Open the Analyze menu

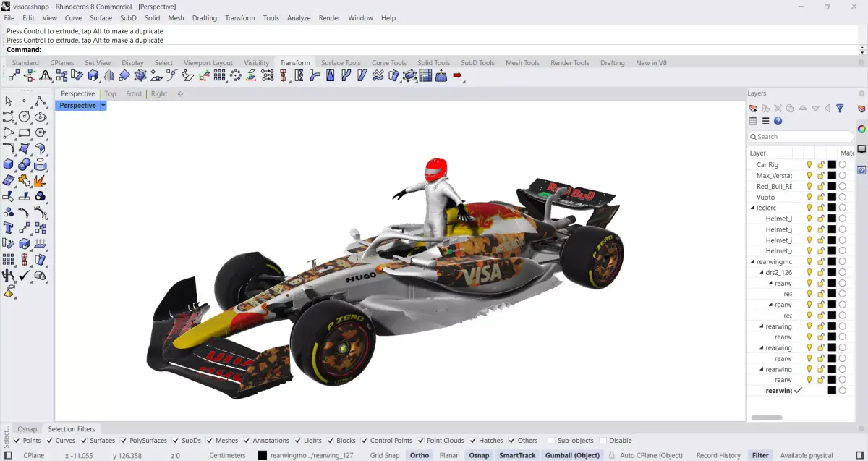(299, 18)
